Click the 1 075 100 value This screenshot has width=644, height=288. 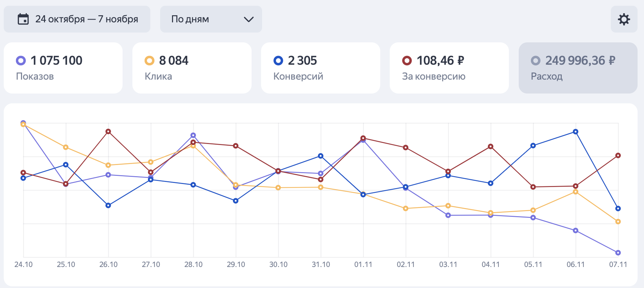57,61
